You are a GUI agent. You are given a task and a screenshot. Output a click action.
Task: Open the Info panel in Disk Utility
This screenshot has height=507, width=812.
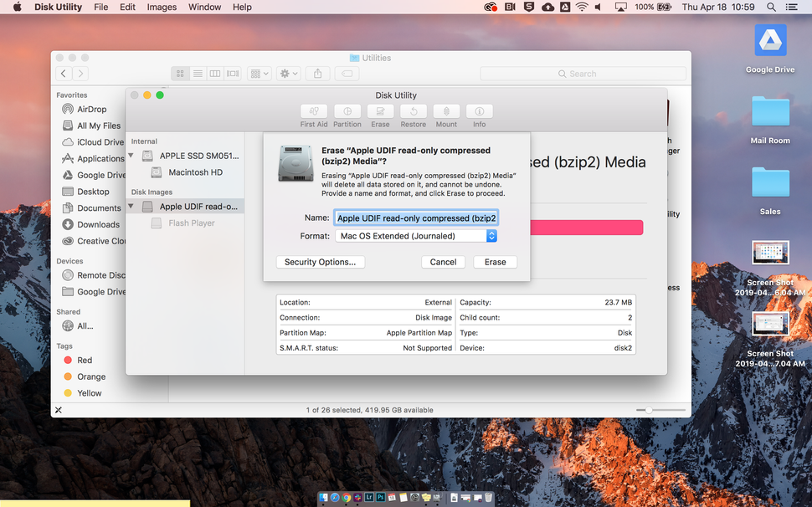tap(479, 113)
